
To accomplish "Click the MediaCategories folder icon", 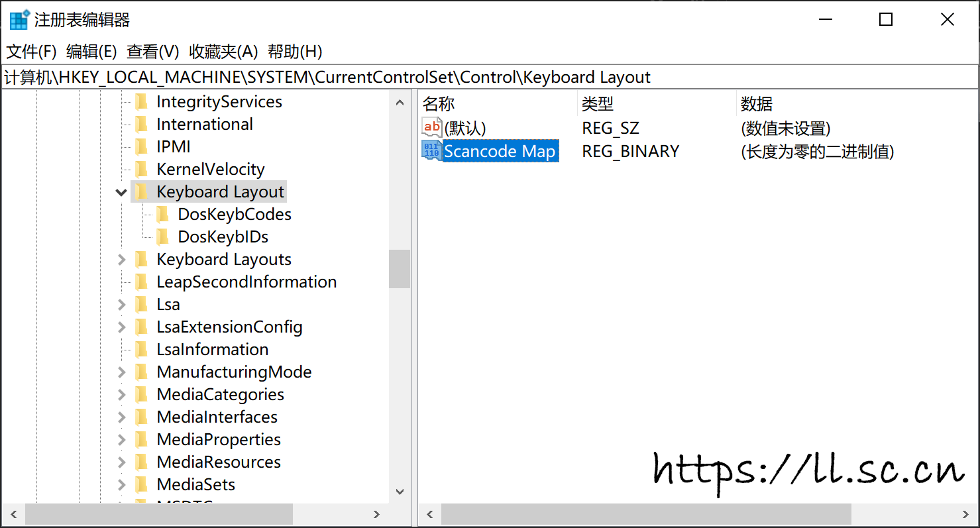I will tap(141, 395).
